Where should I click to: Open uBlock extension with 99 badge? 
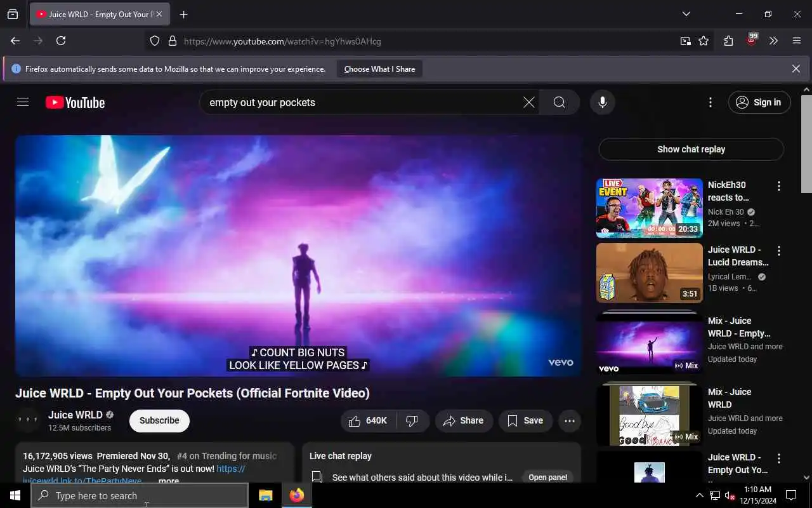[751, 40]
